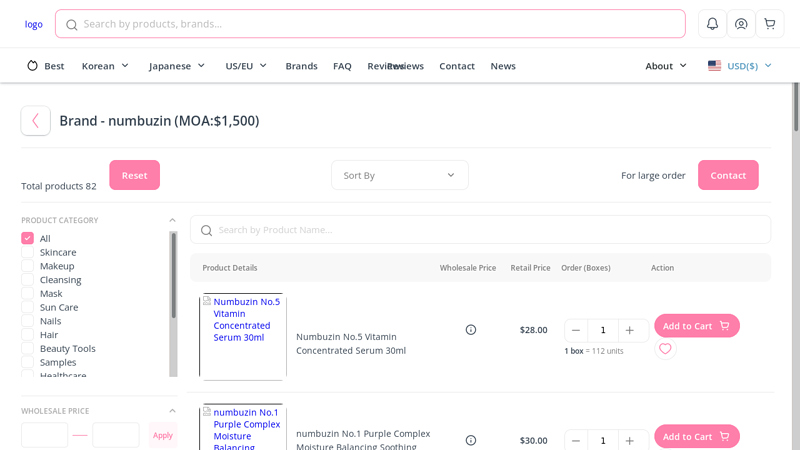Click the $28.00 retail price
Screen dimensions: 800x450
534,330
